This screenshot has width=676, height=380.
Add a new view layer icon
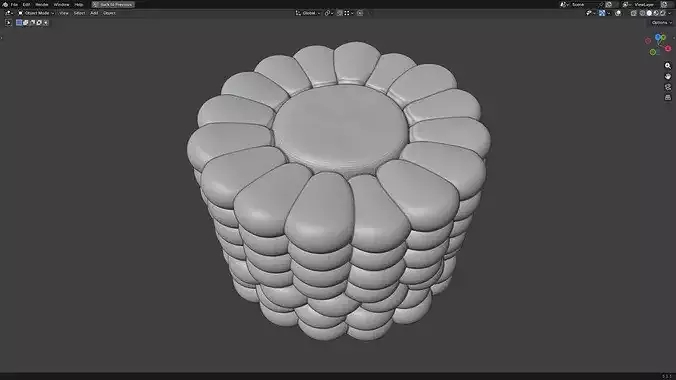[x=664, y=4]
